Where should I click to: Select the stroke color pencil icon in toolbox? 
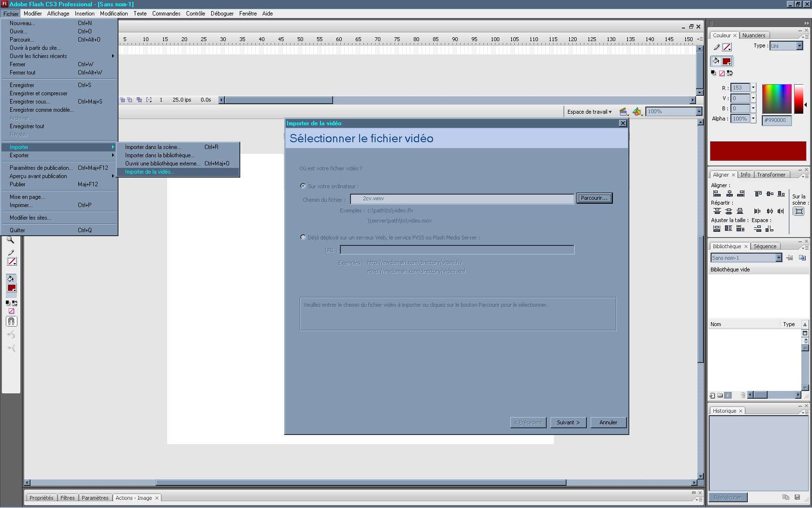click(11, 253)
